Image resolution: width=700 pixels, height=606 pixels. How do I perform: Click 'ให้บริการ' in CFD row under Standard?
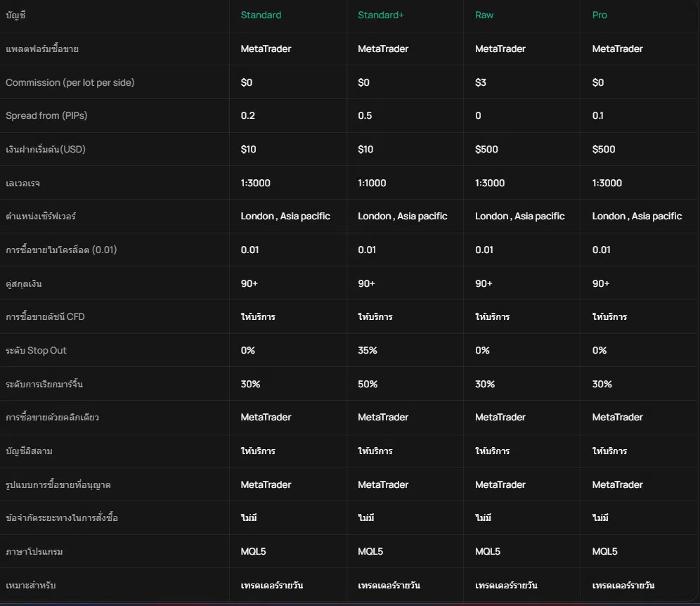[258, 316]
